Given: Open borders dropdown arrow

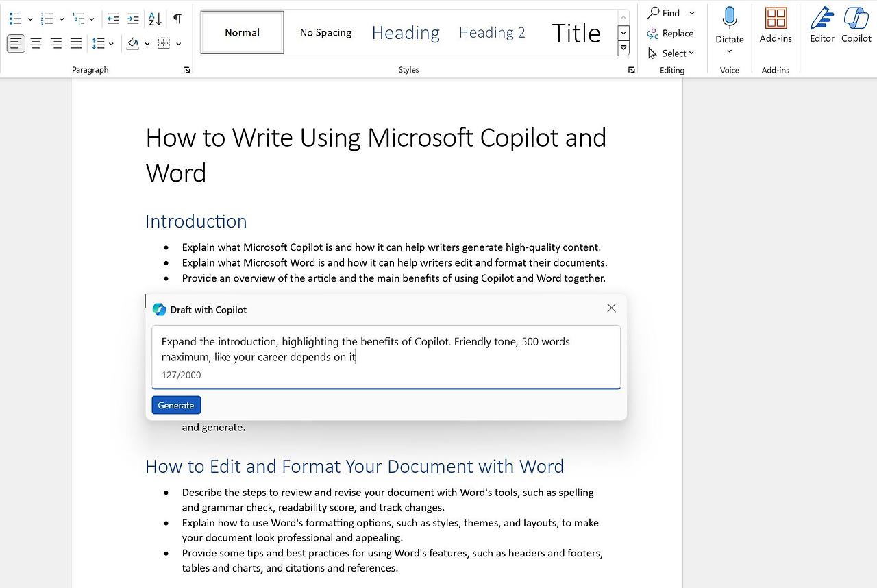Looking at the screenshot, I should [178, 44].
